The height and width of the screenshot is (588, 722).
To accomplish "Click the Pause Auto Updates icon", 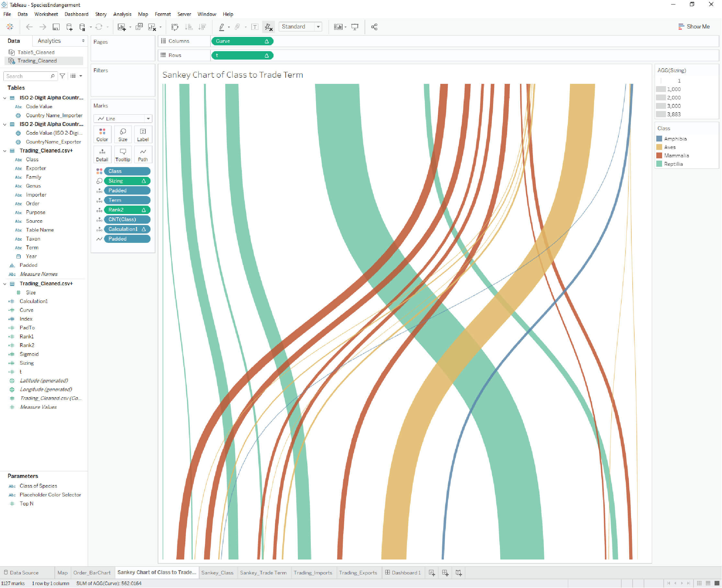I will (x=82, y=27).
